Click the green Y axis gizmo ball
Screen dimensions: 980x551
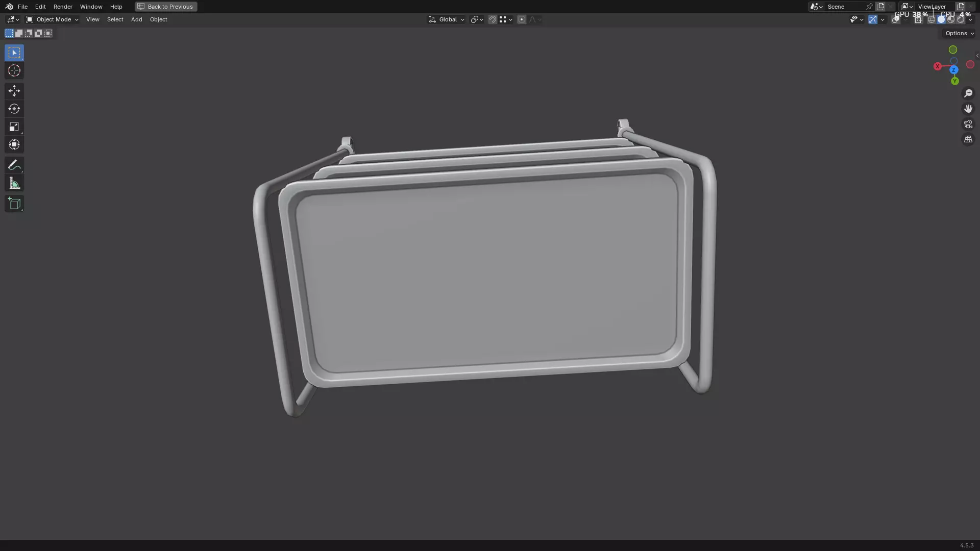(955, 81)
